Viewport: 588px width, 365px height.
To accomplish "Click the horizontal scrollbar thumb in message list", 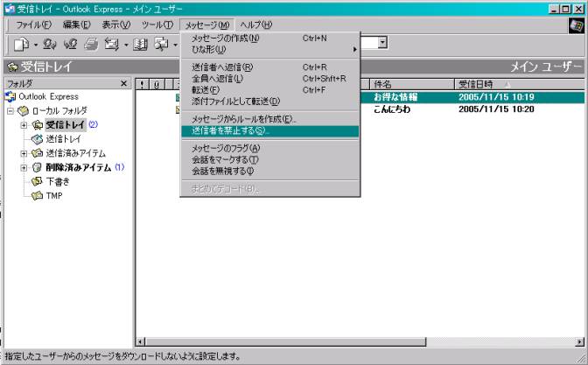I will 285,341.
